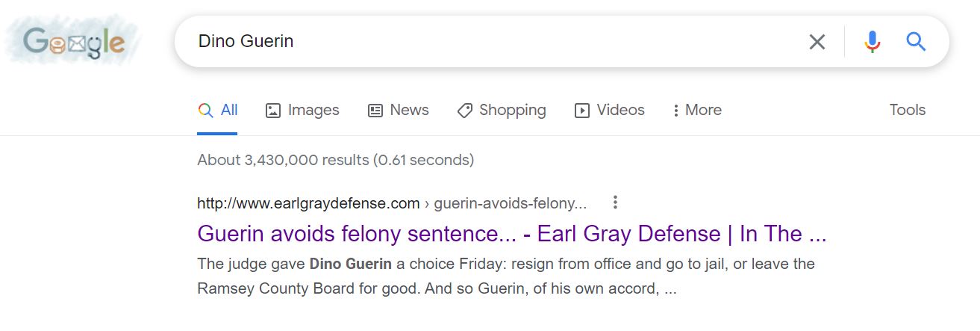980x331 pixels.
Task: Clear the search box with X icon
Action: click(817, 42)
